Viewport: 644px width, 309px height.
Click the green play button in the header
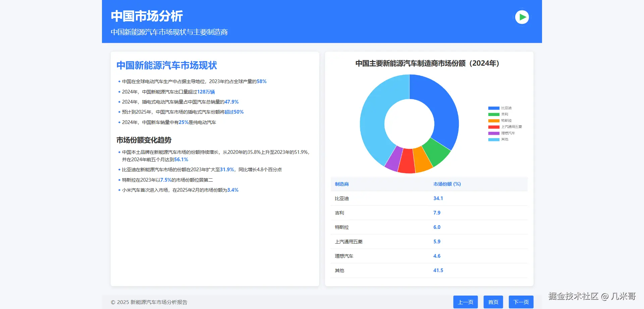coord(522,17)
